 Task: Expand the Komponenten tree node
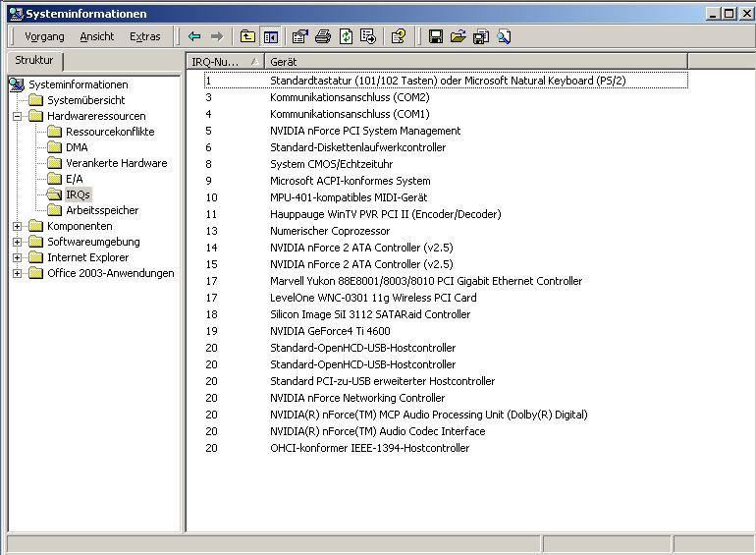18,226
